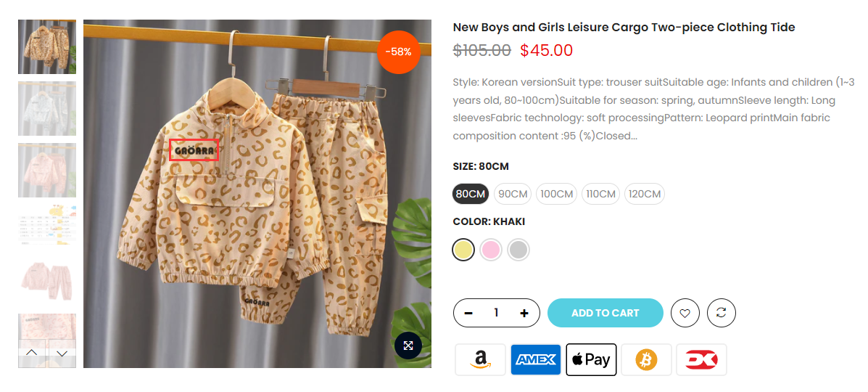Viewport: 868px width, 392px height.
Task: Click the Bitcoin payment icon
Action: 646,360
